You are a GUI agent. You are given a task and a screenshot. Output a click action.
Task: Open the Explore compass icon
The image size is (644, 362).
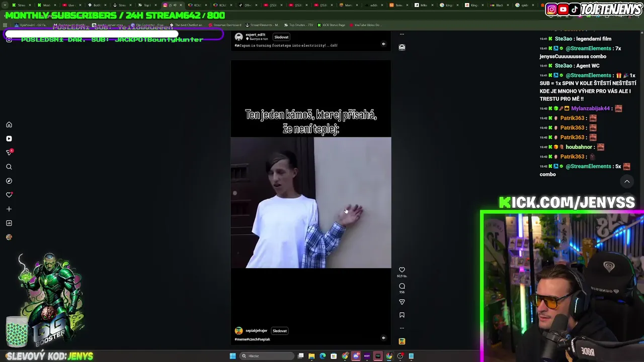click(9, 181)
